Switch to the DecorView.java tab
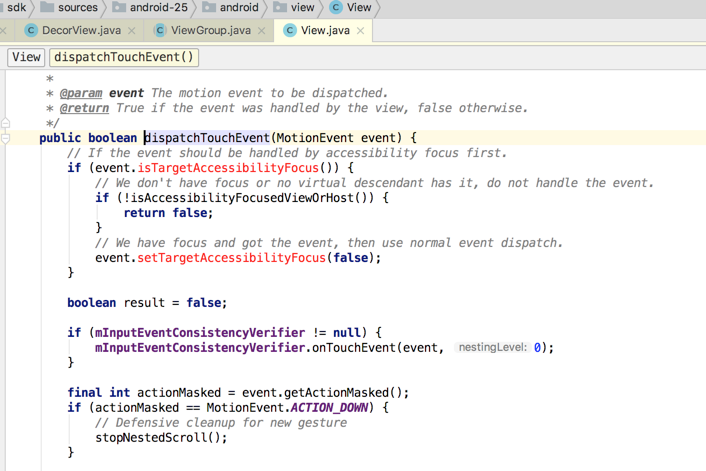This screenshot has height=471, width=706. point(81,30)
